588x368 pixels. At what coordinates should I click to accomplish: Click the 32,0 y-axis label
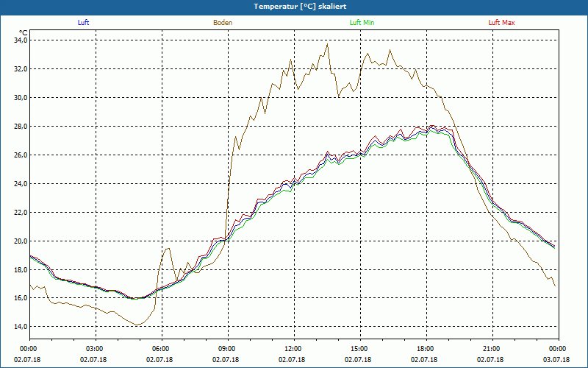21,68
